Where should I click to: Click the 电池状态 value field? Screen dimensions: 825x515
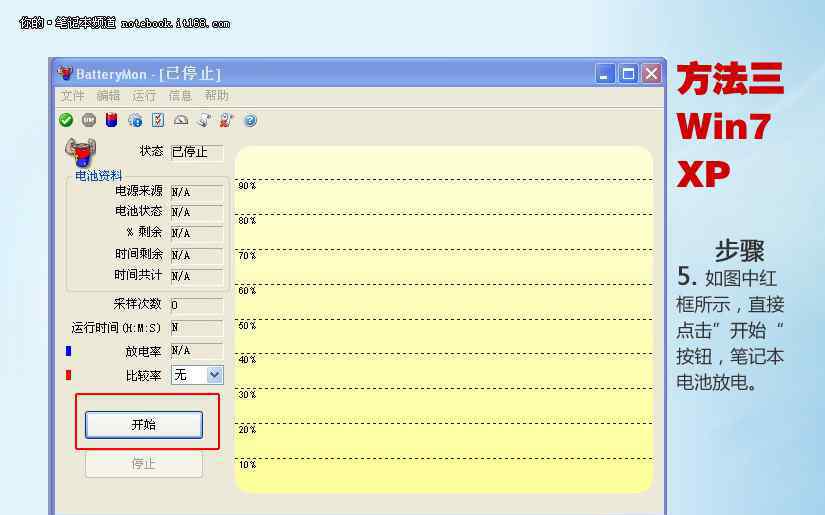coord(197,213)
